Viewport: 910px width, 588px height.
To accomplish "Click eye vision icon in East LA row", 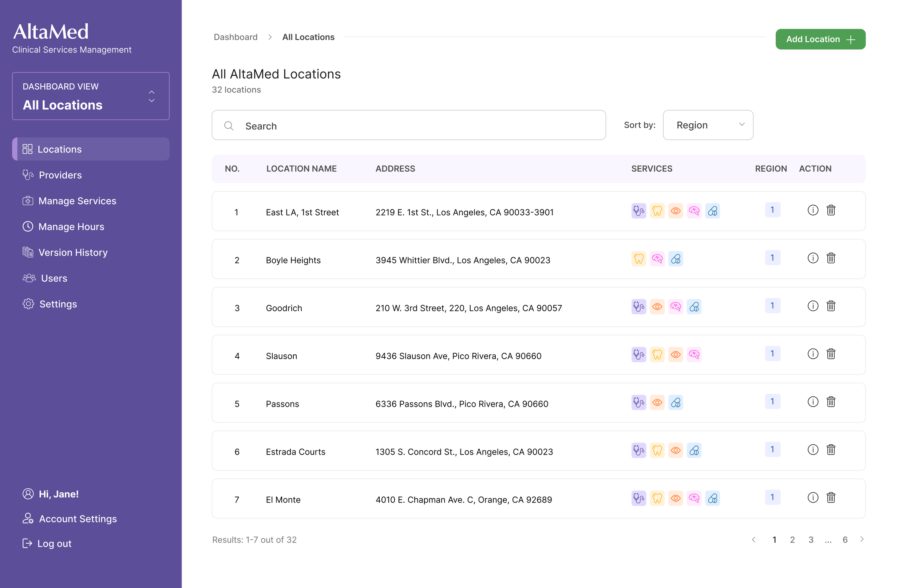I will 675,211.
